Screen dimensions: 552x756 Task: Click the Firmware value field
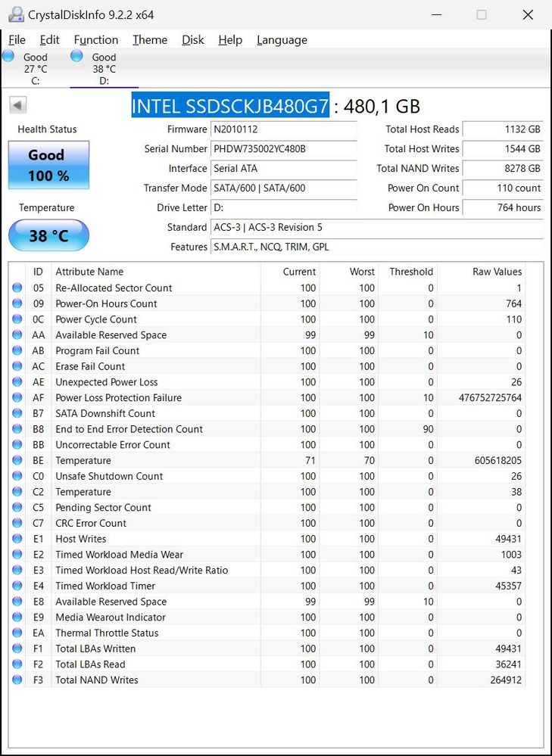[x=283, y=129]
